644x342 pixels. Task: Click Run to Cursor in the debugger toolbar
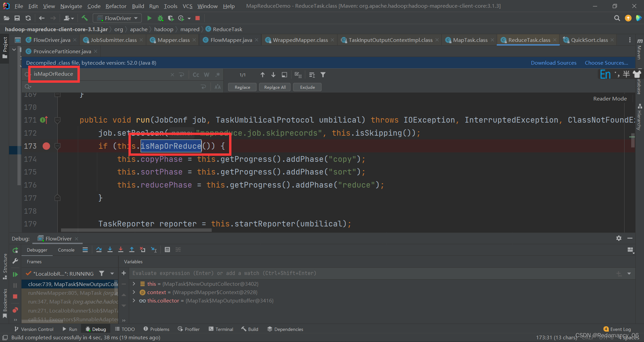(154, 250)
